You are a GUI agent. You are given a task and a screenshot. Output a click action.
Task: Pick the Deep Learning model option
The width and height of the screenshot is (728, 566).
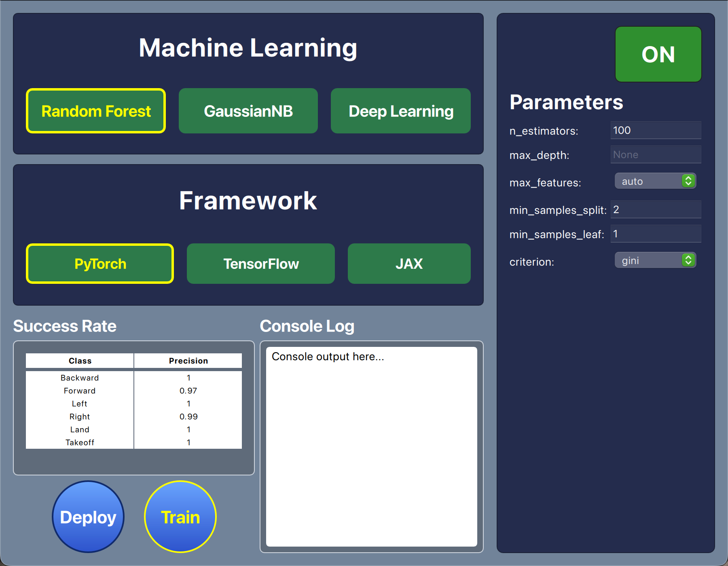click(x=401, y=111)
